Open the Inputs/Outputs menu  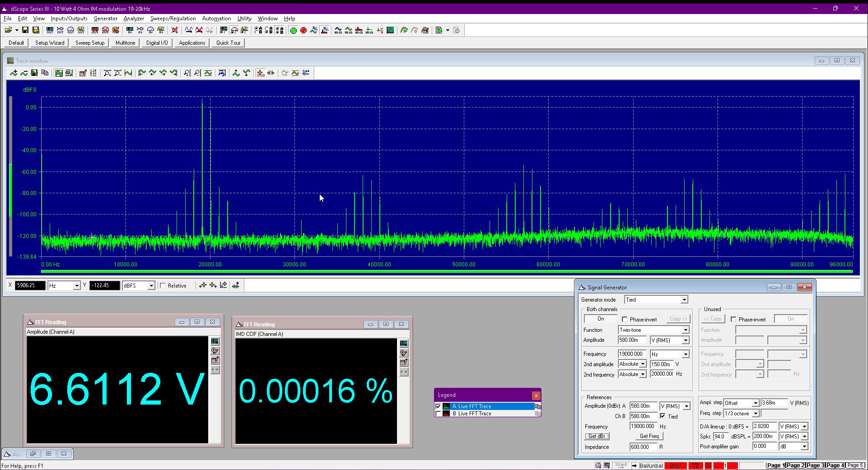(x=69, y=19)
